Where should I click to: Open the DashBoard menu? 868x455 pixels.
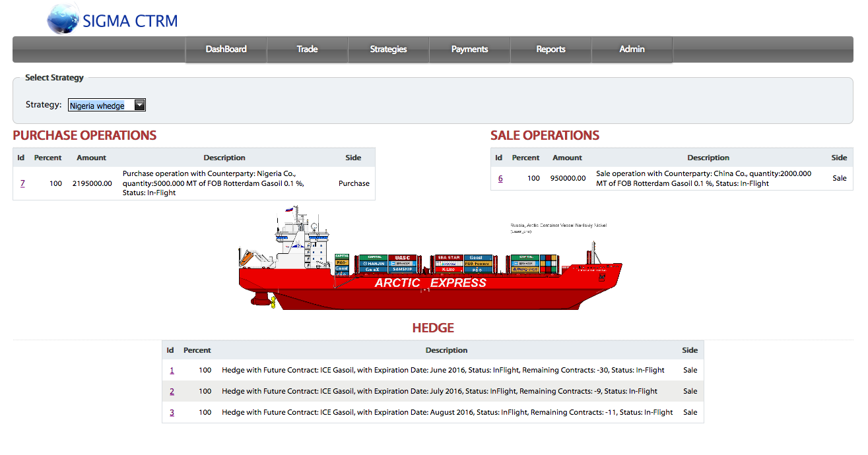(226, 49)
